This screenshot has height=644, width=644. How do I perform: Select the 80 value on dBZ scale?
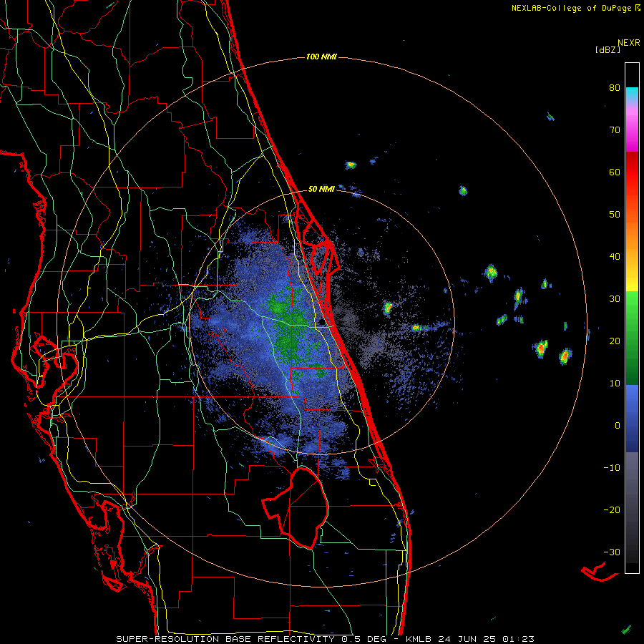click(x=615, y=88)
